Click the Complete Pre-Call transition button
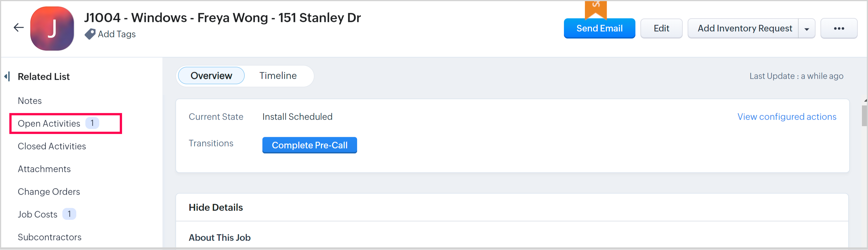 pos(309,145)
